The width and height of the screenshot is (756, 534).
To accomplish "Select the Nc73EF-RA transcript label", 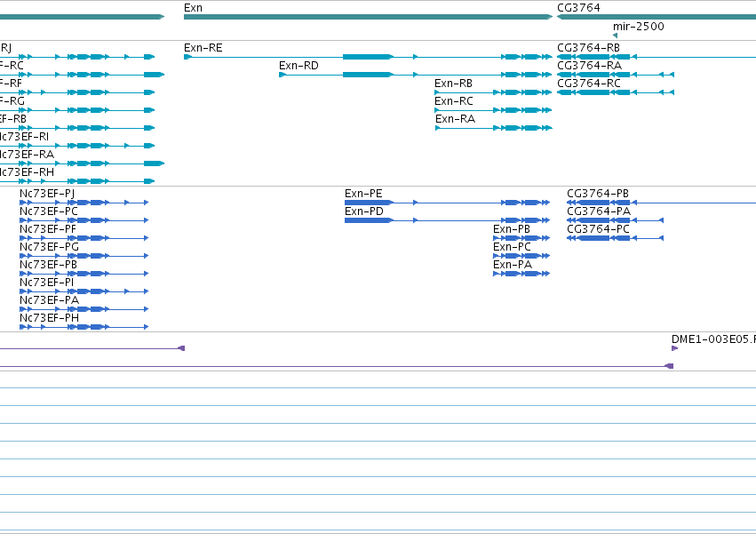I will point(27,155).
